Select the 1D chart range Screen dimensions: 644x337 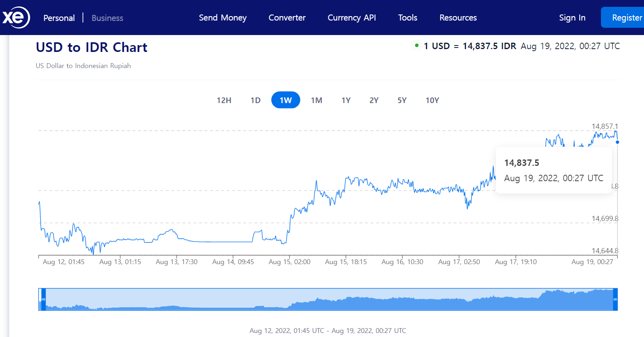point(256,100)
